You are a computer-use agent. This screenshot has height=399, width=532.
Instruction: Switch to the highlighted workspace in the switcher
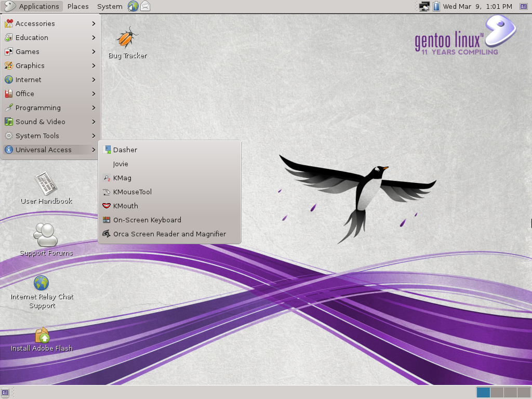pyautogui.click(x=483, y=393)
